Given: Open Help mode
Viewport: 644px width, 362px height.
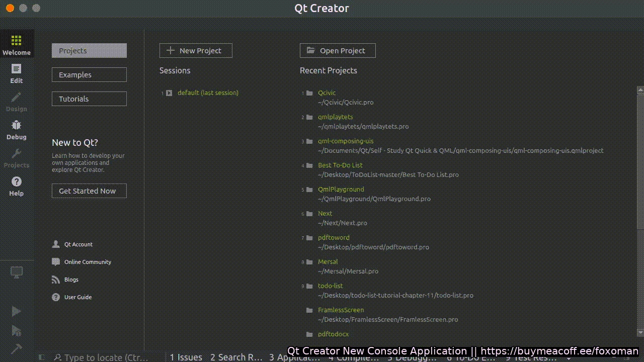Looking at the screenshot, I should (x=17, y=186).
